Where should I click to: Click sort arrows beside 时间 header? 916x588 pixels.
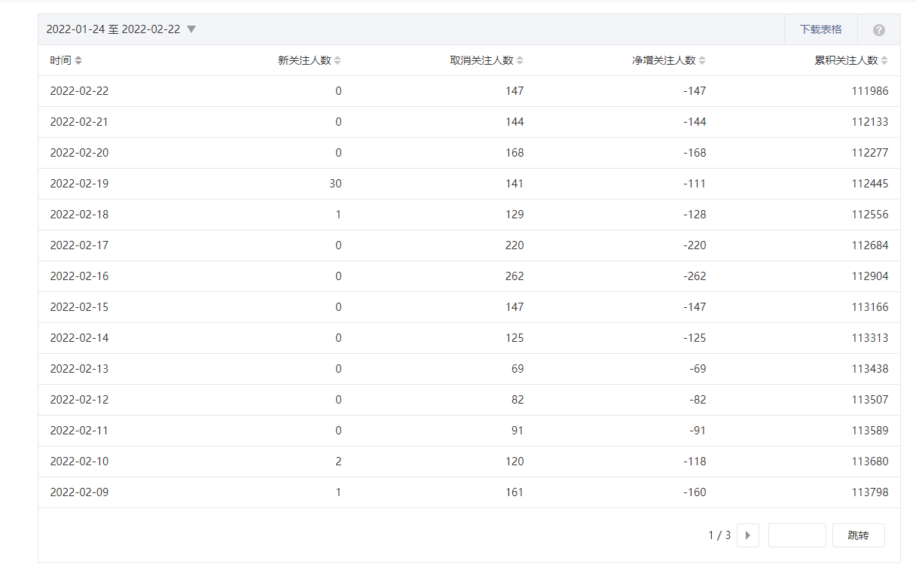coord(78,60)
